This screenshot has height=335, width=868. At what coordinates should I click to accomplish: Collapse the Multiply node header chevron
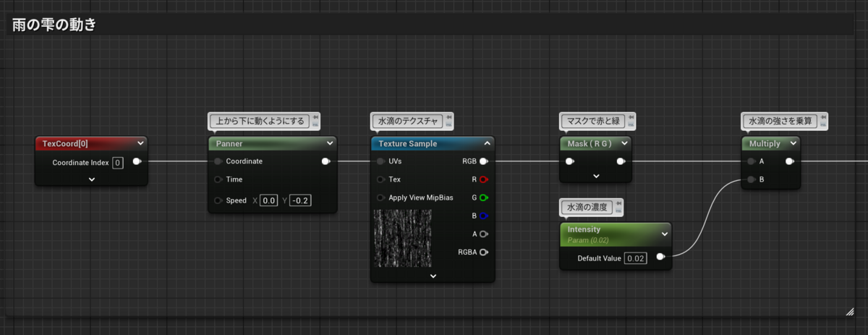tap(793, 143)
